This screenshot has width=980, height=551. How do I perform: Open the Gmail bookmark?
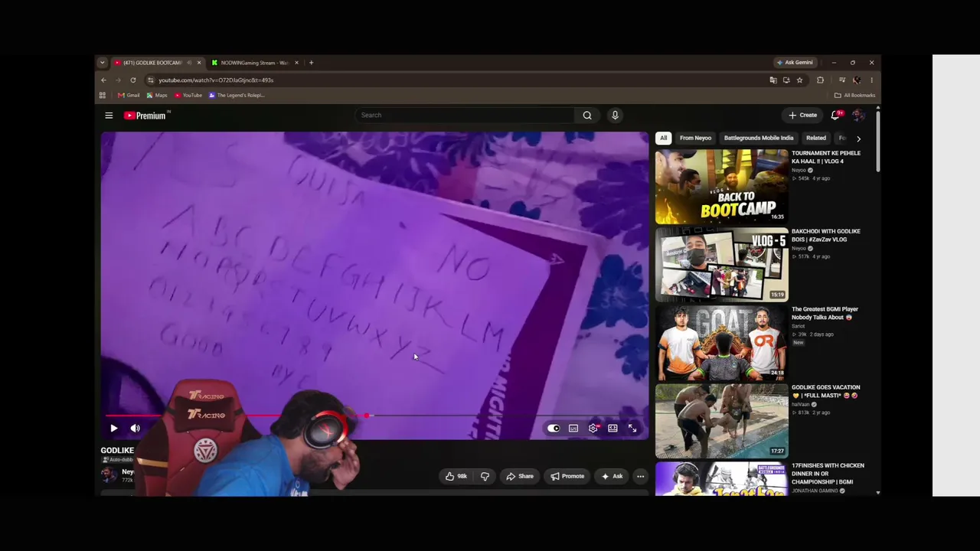tap(129, 96)
